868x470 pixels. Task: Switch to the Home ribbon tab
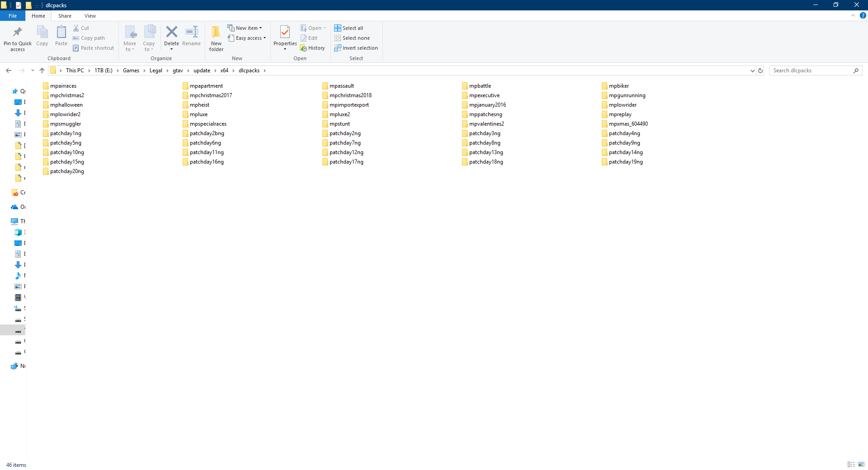38,16
